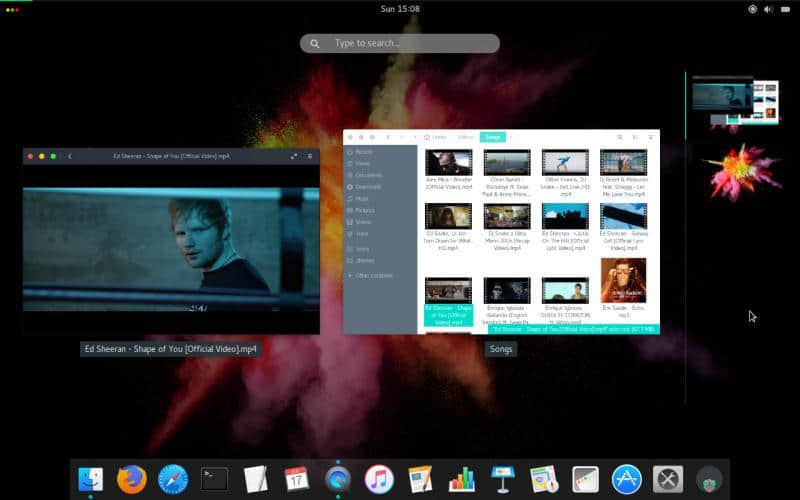This screenshot has height=500, width=800.
Task: Open the Keynote podium icon
Action: 502,479
